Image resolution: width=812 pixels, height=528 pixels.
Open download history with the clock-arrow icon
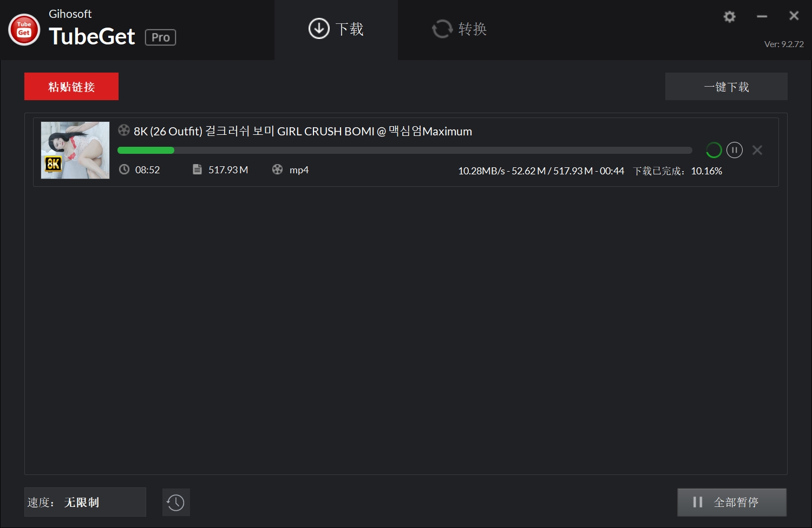tap(176, 502)
